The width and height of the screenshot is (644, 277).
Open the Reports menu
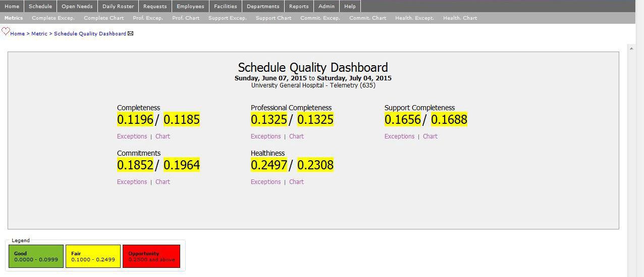point(299,7)
